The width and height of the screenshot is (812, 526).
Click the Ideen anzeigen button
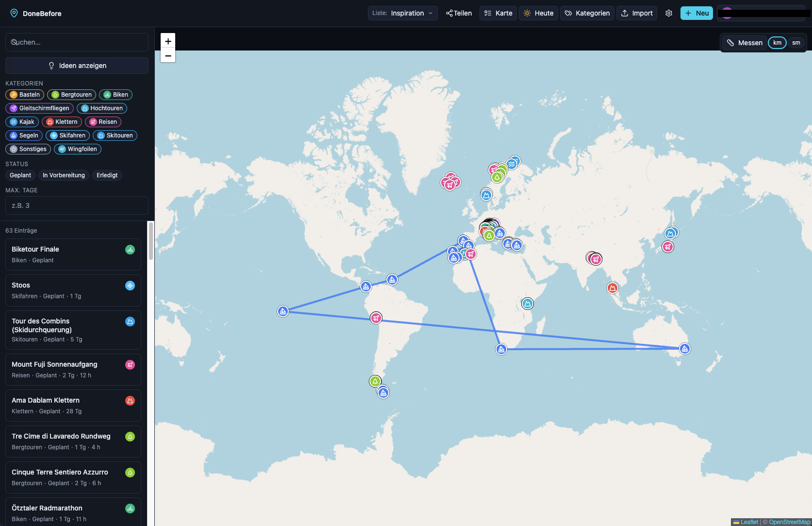coord(77,66)
